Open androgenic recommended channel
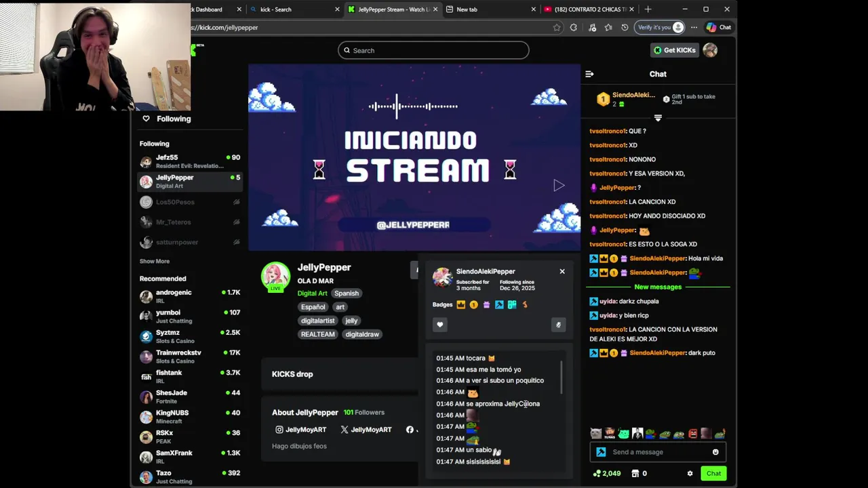The image size is (868, 488). tap(190, 296)
